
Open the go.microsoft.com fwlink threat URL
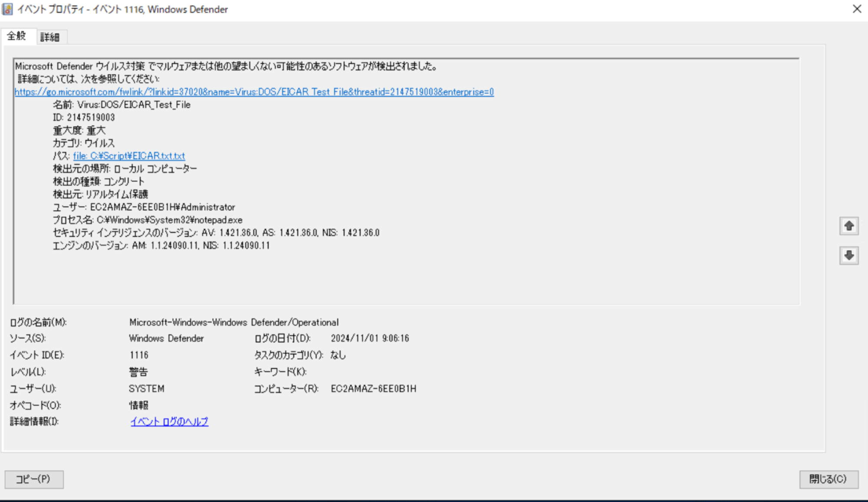(x=254, y=92)
